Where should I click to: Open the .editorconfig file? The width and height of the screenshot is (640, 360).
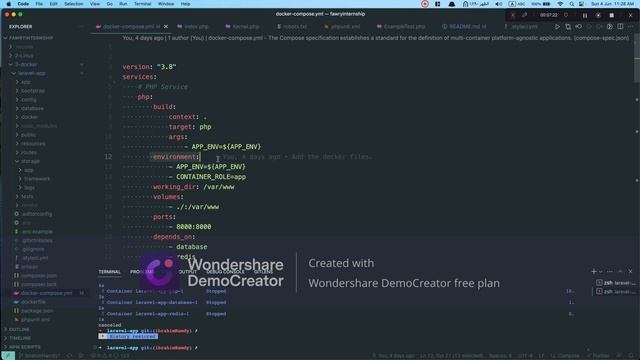[37, 214]
